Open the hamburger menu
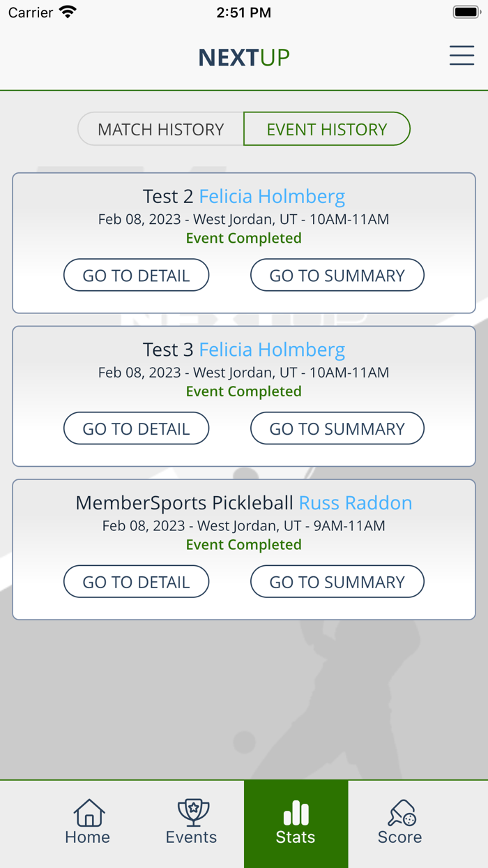The image size is (488, 868). pyautogui.click(x=462, y=56)
